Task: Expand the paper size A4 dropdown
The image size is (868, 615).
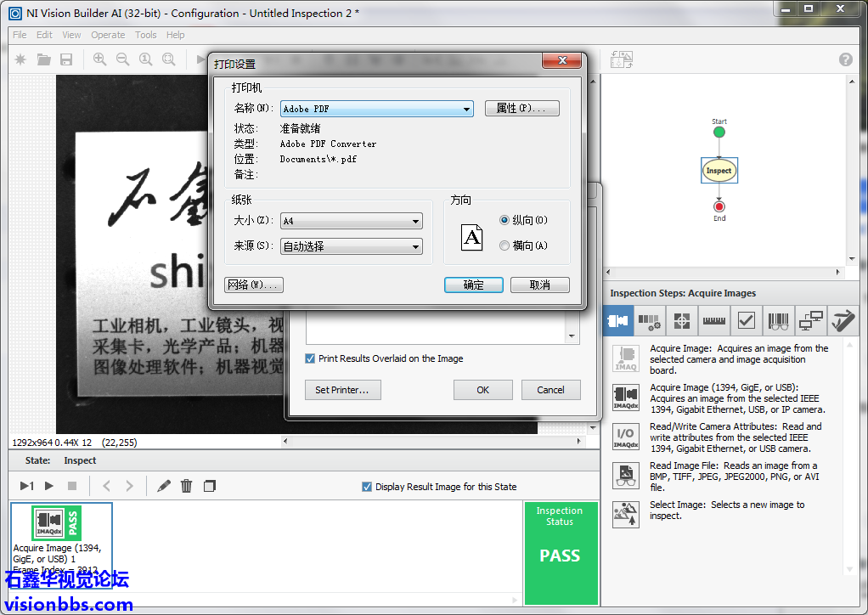Action: [x=352, y=221]
